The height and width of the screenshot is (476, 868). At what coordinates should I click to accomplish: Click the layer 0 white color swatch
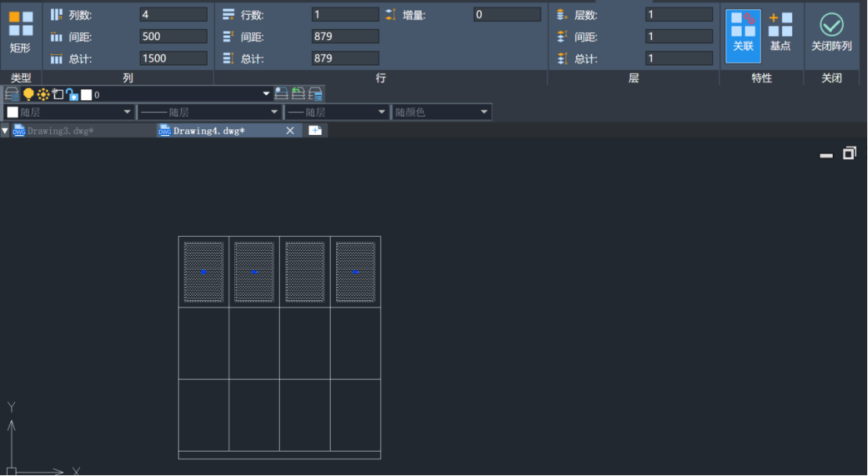(x=86, y=95)
